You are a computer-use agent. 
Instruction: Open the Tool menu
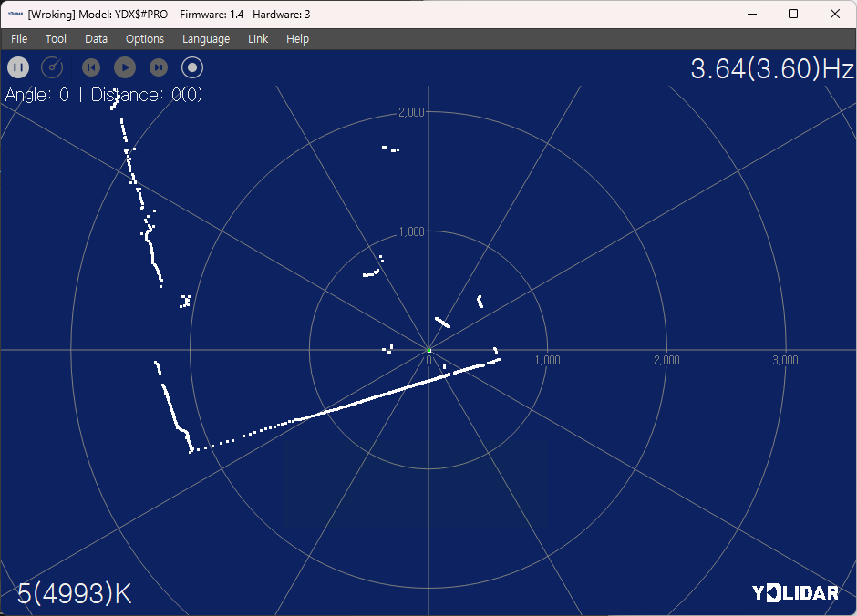click(56, 39)
